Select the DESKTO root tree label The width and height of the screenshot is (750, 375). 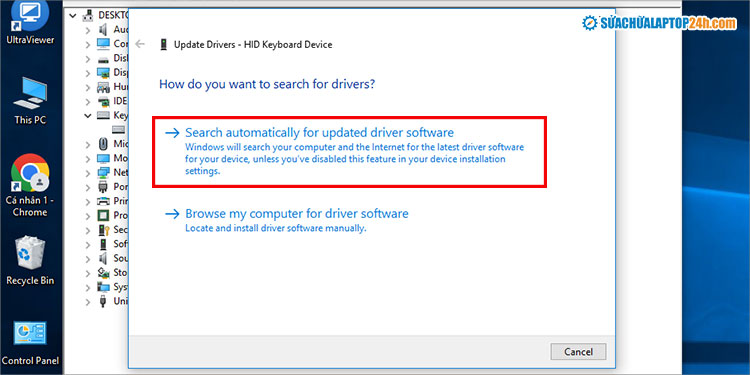113,15
